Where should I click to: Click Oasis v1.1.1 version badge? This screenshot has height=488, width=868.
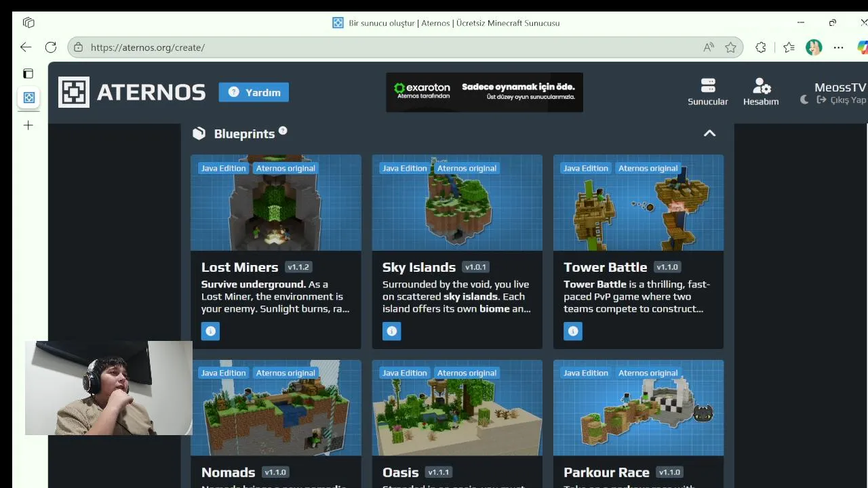439,472
